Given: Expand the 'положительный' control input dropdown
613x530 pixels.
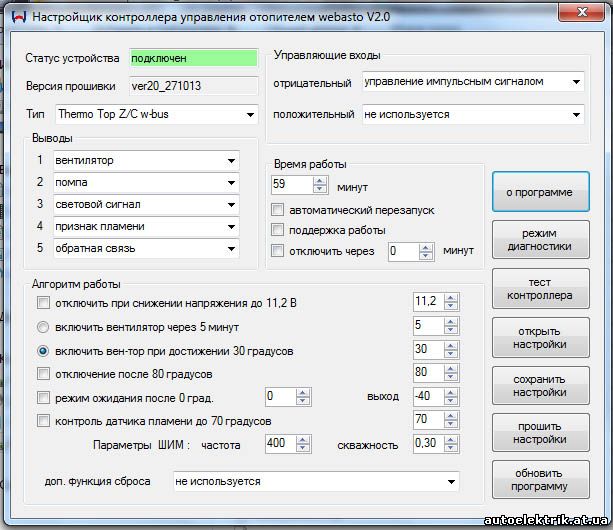Looking at the screenshot, I should (x=576, y=115).
